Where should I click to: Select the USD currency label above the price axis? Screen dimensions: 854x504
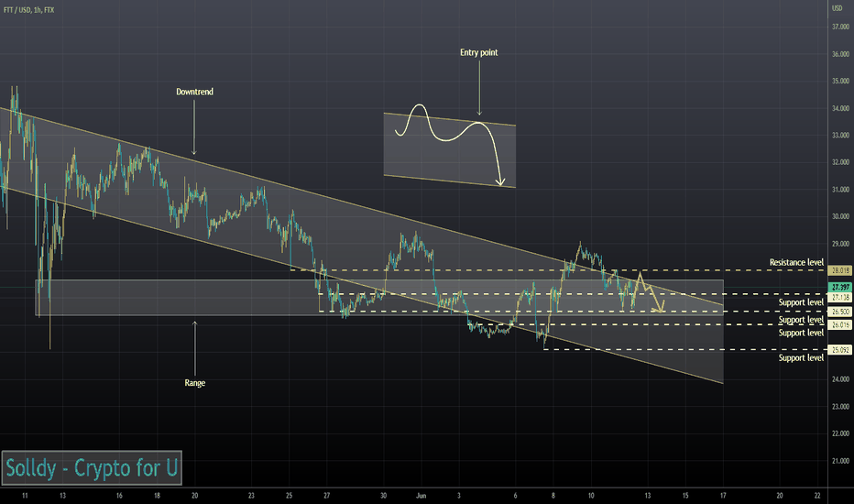838,8
